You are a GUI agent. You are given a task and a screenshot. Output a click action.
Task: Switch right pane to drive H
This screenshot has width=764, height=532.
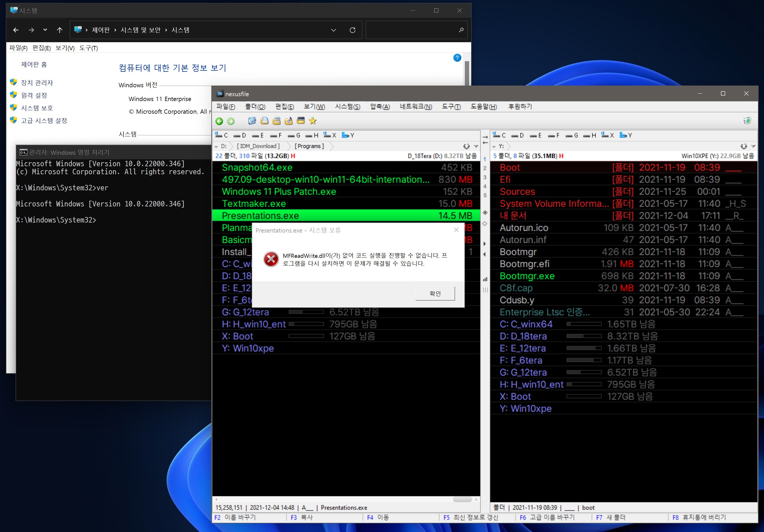coord(590,136)
